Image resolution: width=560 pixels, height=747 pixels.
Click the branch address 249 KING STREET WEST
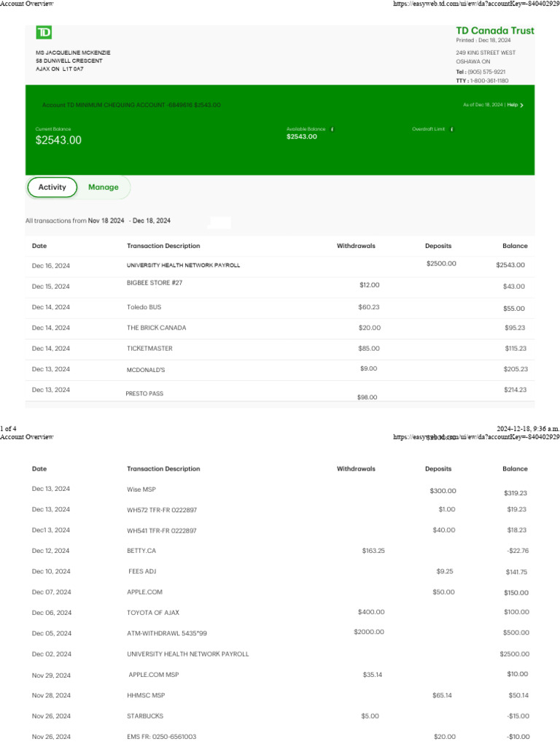(x=486, y=53)
